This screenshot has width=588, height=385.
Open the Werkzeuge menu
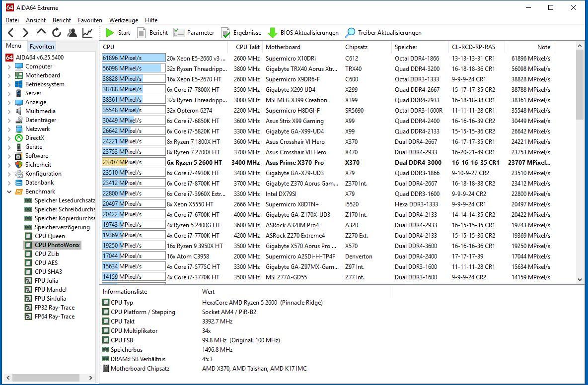coord(123,20)
